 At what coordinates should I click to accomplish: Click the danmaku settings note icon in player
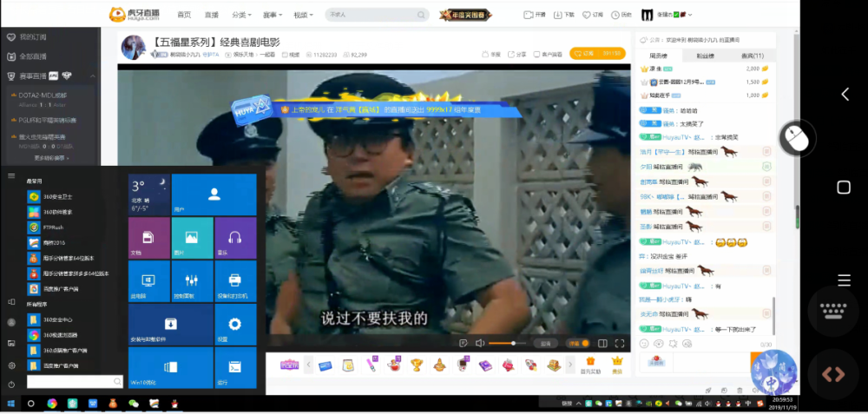464,343
